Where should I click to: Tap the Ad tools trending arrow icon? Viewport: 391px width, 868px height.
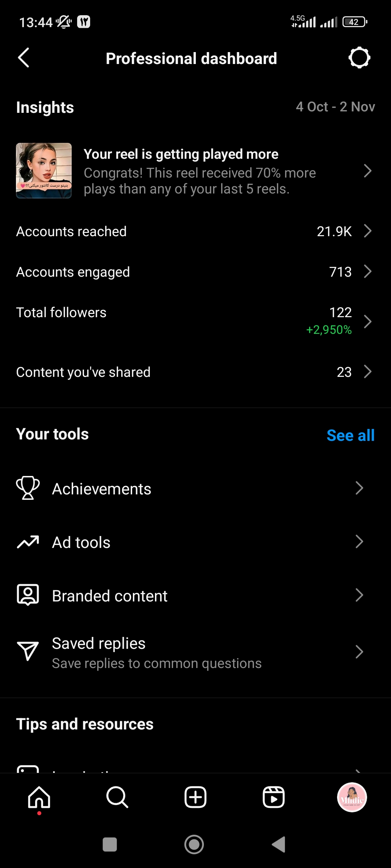click(28, 542)
